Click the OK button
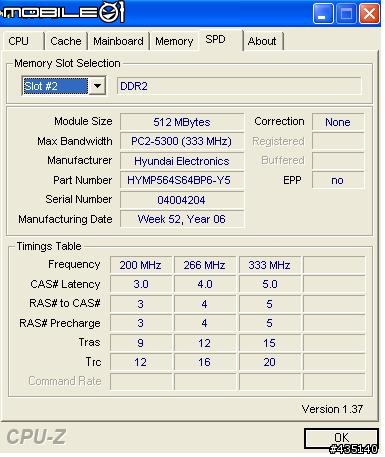The image size is (385, 457). point(341,438)
